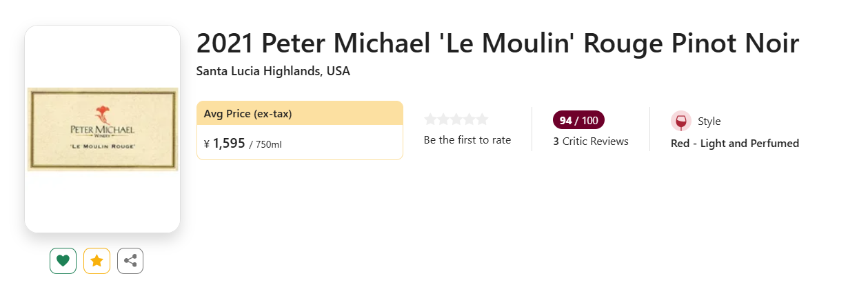868x303 pixels.
Task: Click the 94 / 100 score badge
Action: tap(578, 120)
